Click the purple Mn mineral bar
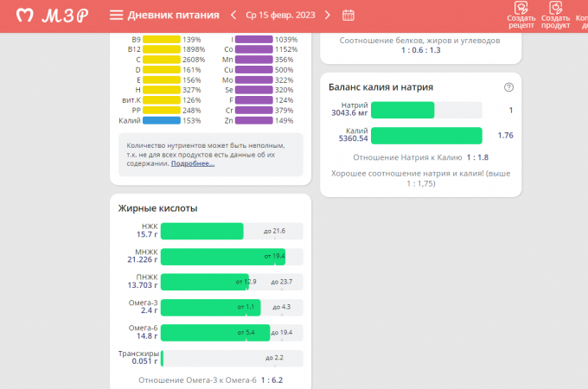 [x=253, y=60]
